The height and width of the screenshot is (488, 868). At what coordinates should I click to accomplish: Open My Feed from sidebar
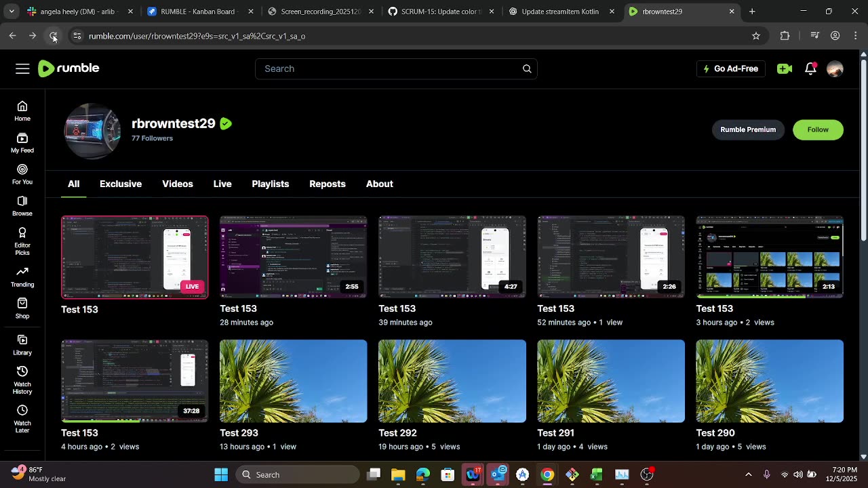(22, 143)
